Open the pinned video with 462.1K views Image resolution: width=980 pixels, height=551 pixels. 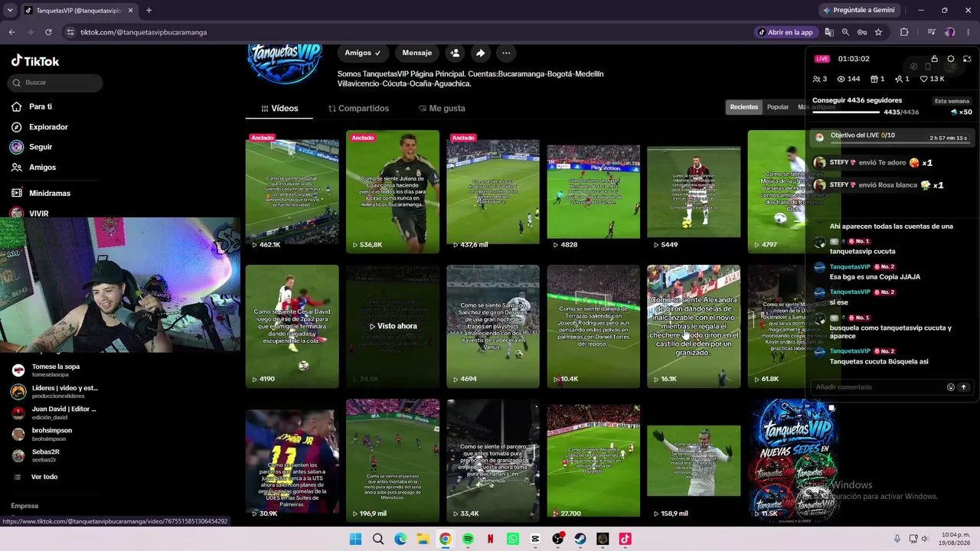click(x=292, y=191)
